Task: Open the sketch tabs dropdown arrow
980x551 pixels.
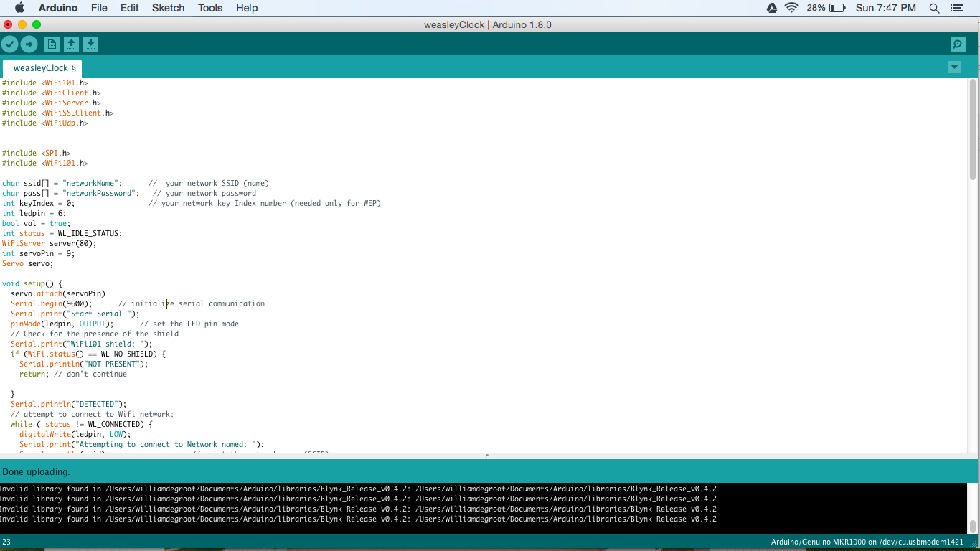Action: (954, 67)
